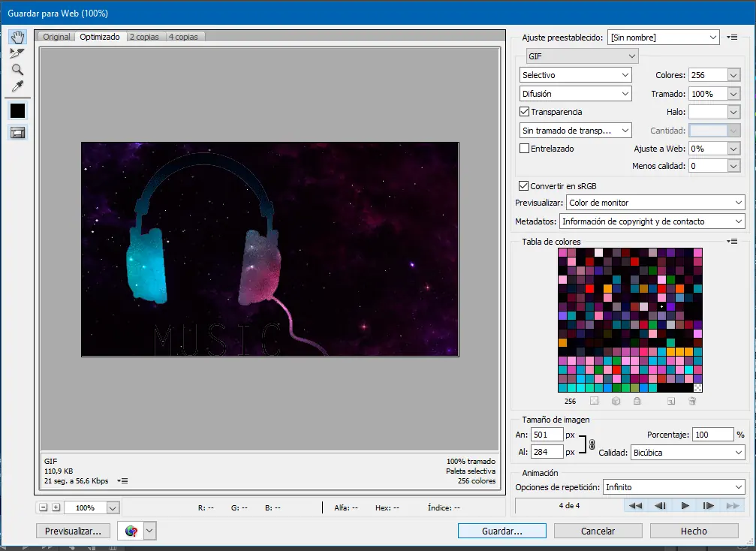This screenshot has height=551, width=756.
Task: Select the white swatch in color table top row
Action: [x=598, y=252]
